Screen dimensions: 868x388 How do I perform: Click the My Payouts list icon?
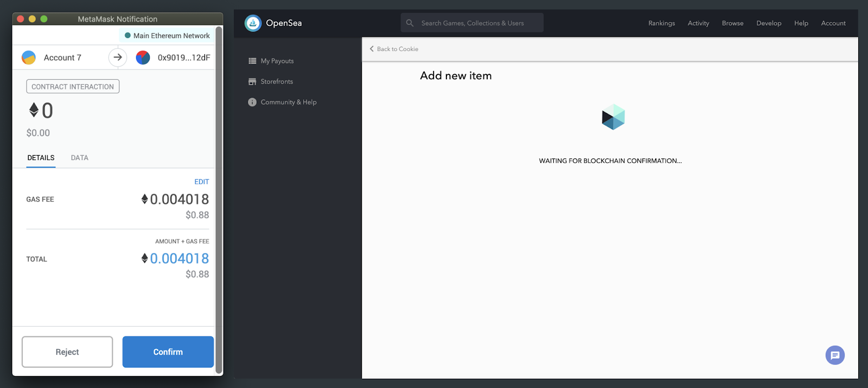(x=252, y=61)
